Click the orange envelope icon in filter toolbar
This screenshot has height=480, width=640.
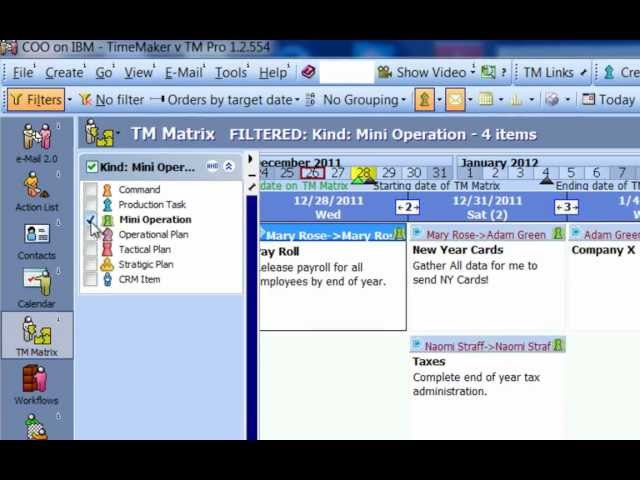coord(456,100)
